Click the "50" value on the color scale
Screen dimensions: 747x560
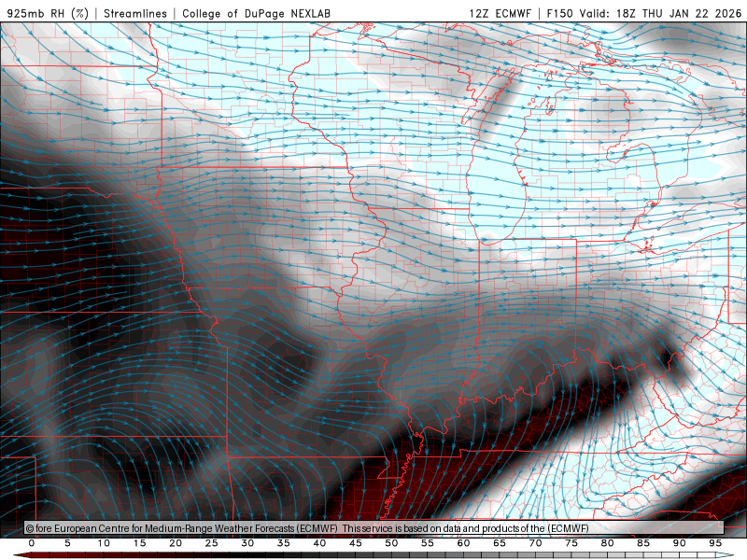[391, 543]
